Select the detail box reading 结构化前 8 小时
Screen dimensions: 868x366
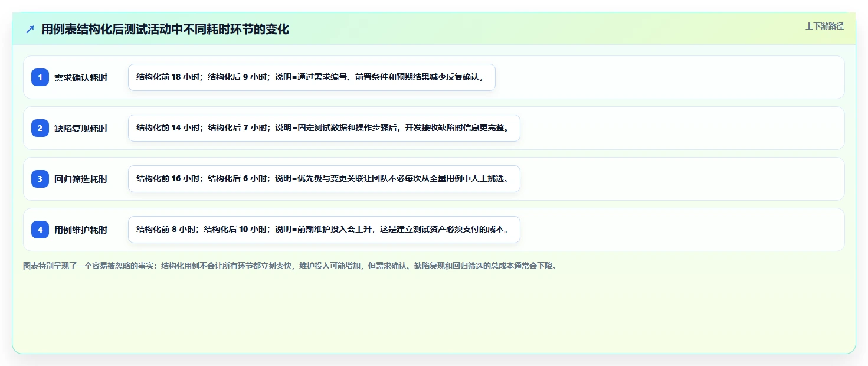click(x=324, y=230)
